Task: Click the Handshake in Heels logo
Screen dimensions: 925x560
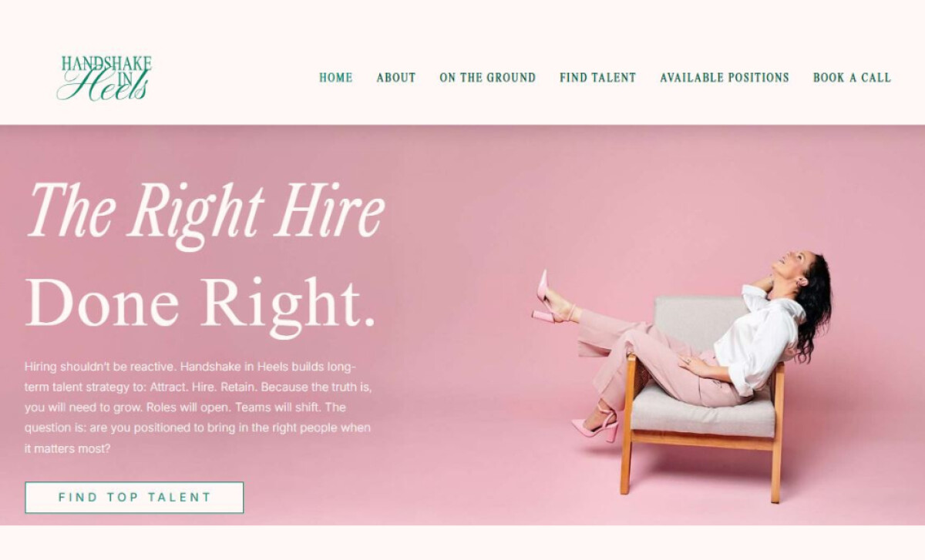Action: coord(105,78)
